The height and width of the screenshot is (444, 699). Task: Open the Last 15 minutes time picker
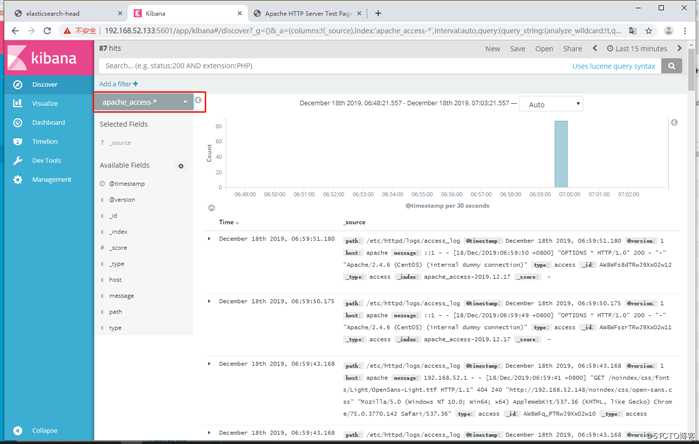click(x=637, y=49)
